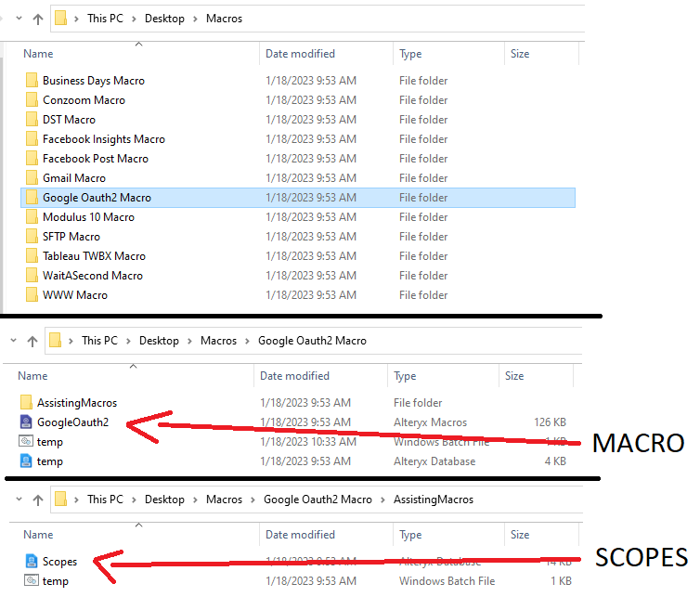Click the '4 KB' size value
The image size is (700, 597).
(x=555, y=461)
